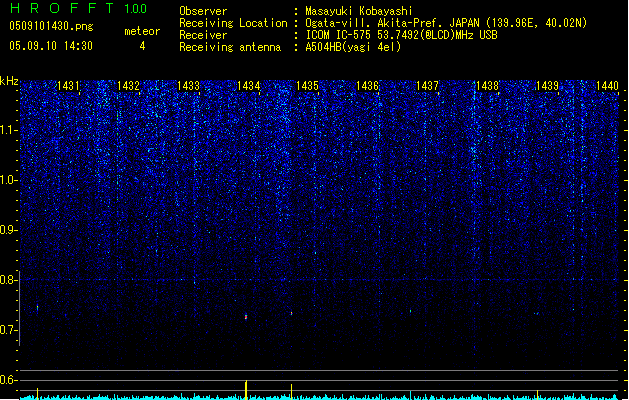Click the 0.8 kHz frequency axis label
Viewport: 629px width, 400px height.
pos(8,280)
